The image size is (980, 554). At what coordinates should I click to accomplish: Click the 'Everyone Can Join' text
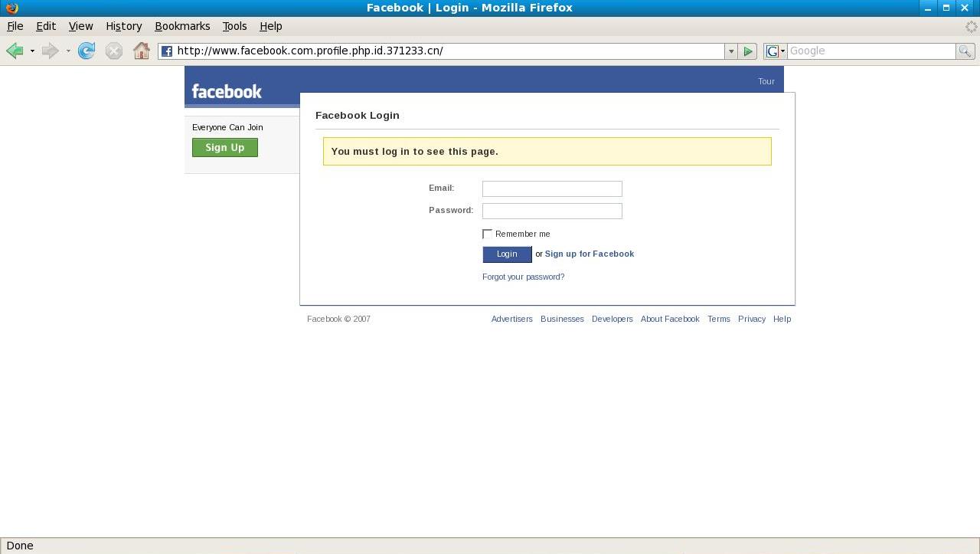(227, 127)
